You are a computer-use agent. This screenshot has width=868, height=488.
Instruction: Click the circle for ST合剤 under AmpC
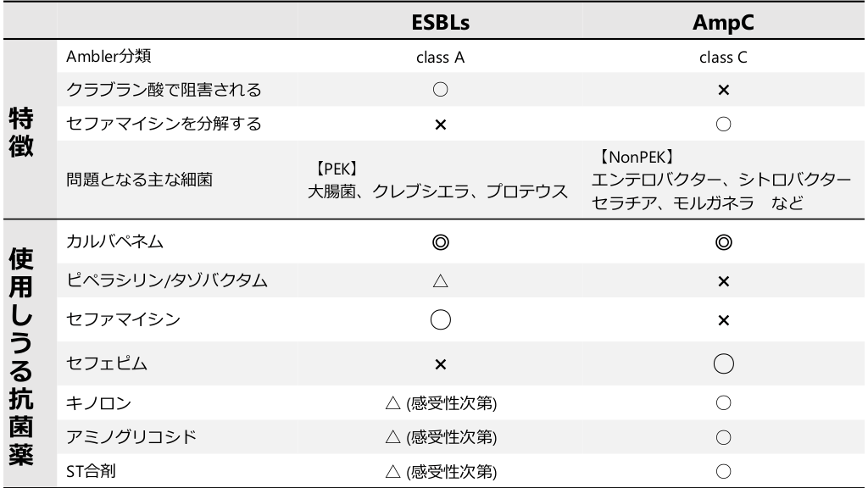pyautogui.click(x=723, y=470)
